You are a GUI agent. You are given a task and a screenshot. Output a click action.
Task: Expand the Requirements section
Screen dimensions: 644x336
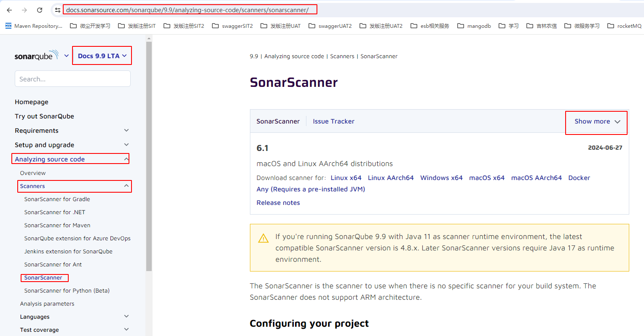click(126, 131)
